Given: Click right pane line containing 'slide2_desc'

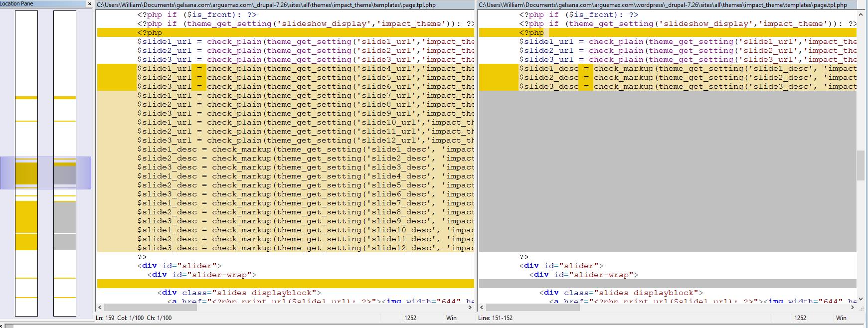Looking at the screenshot, I should pos(668,77).
